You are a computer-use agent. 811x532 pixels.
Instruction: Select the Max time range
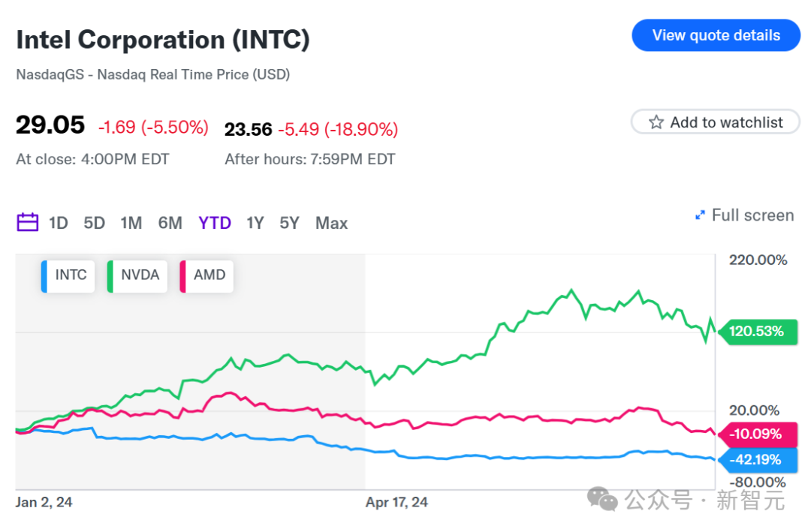pos(332,223)
